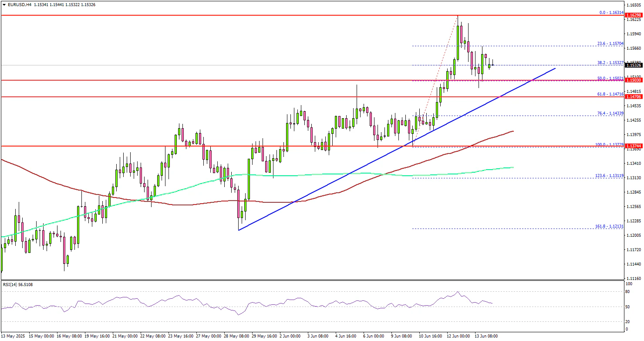
Task: Select the red 1.13744 price tag
Action: 633,146
